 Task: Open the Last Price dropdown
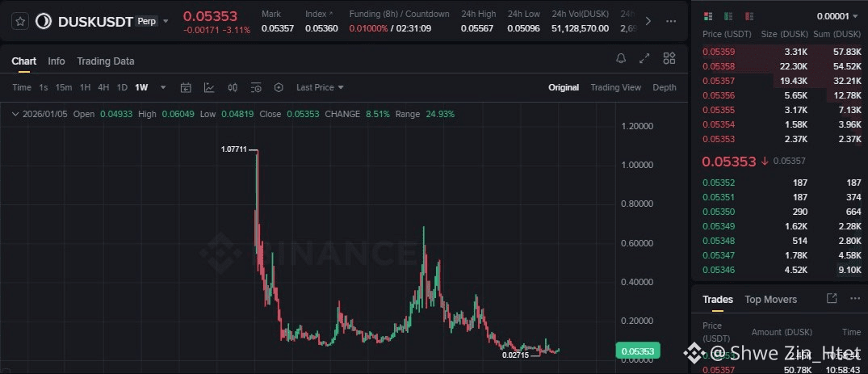(320, 87)
